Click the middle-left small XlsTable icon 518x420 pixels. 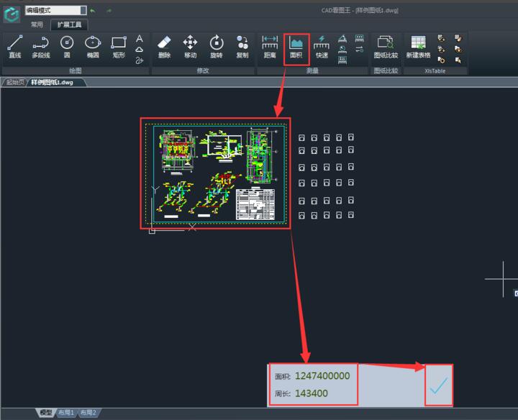pyautogui.click(x=441, y=49)
